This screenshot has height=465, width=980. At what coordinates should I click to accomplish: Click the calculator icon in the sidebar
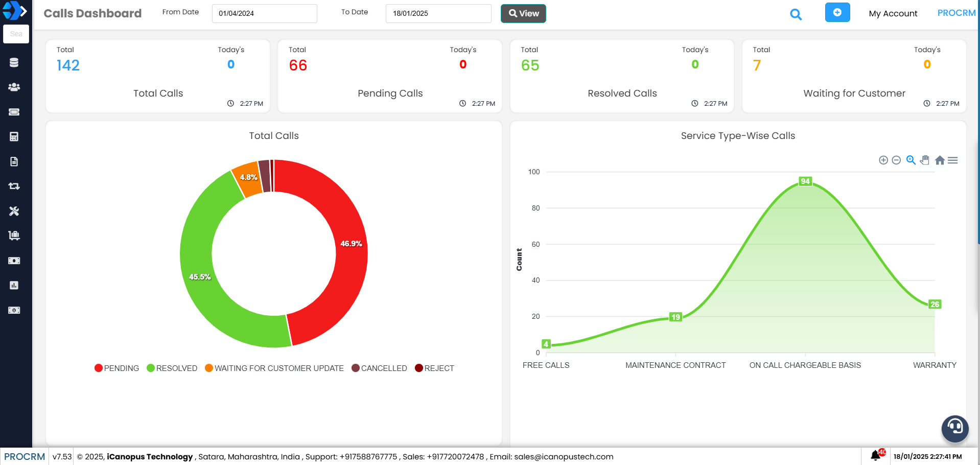tap(14, 137)
